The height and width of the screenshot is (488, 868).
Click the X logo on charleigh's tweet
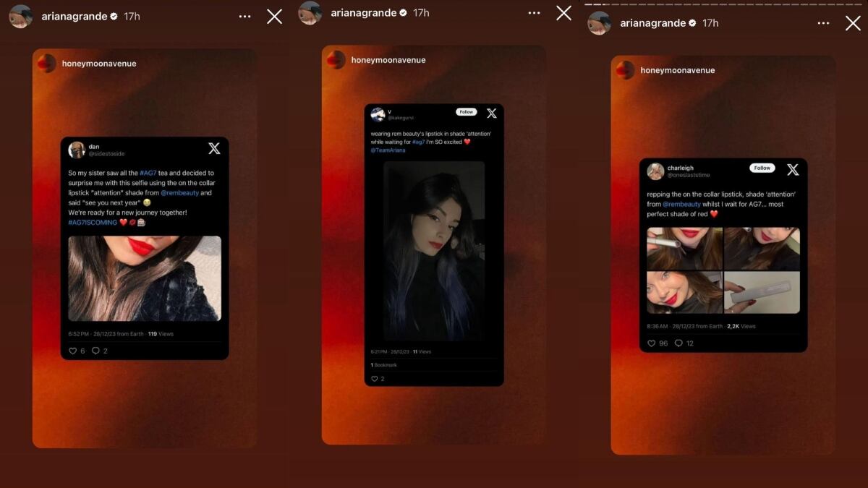point(793,169)
